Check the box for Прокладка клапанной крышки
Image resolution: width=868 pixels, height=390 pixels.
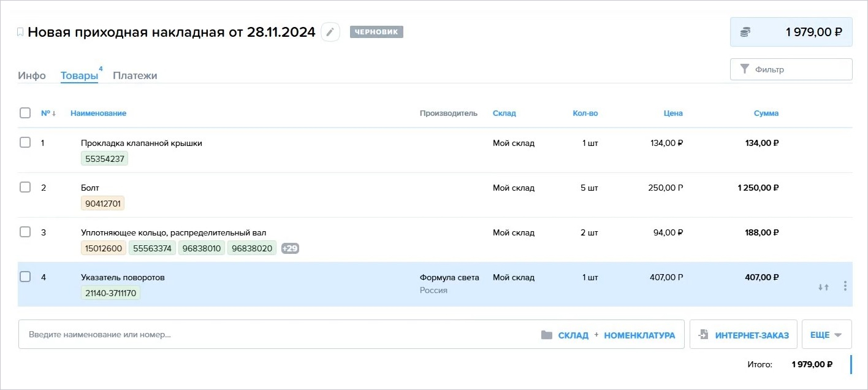pyautogui.click(x=25, y=142)
